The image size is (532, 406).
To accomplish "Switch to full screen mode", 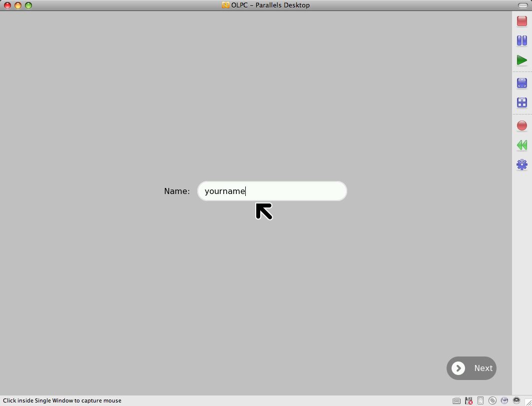I will [x=522, y=83].
